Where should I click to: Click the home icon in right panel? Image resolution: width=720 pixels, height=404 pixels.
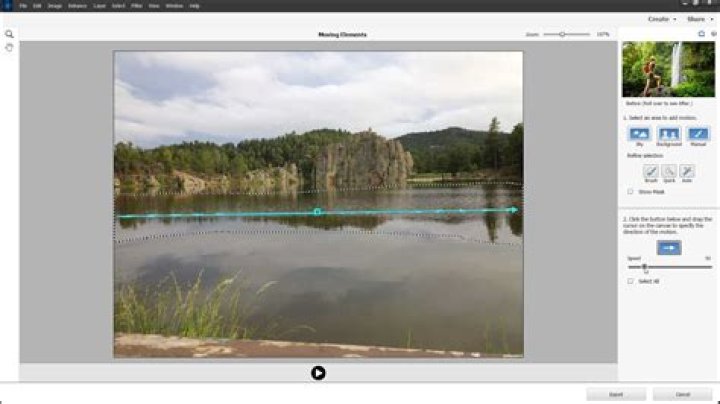click(x=701, y=34)
